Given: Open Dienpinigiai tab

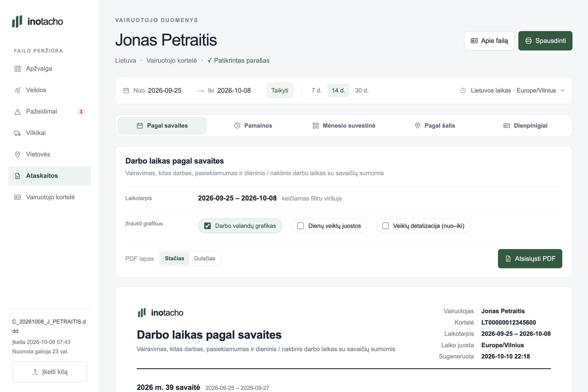Looking at the screenshot, I should click(525, 126).
